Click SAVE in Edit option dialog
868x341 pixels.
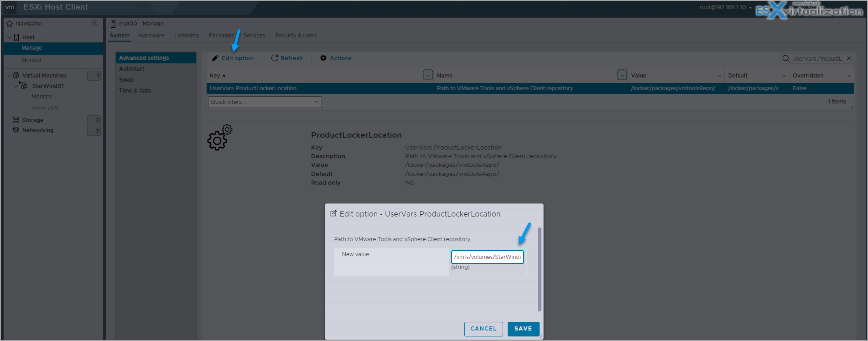(523, 329)
